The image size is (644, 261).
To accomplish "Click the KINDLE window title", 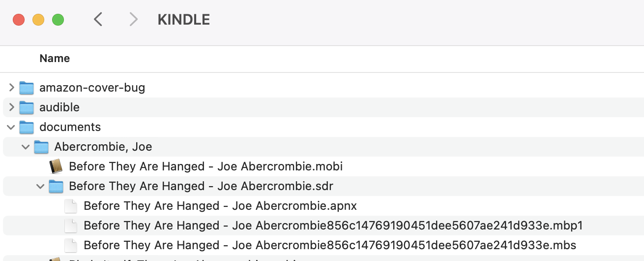I will (x=183, y=20).
